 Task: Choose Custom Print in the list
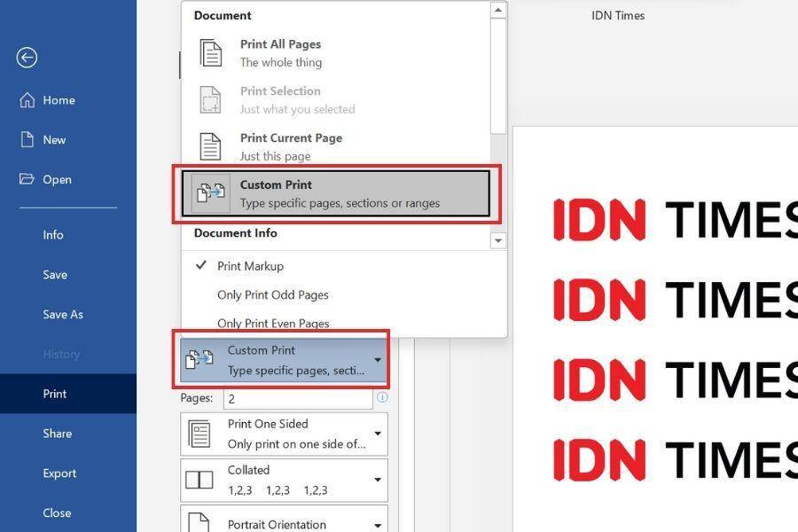(x=336, y=193)
